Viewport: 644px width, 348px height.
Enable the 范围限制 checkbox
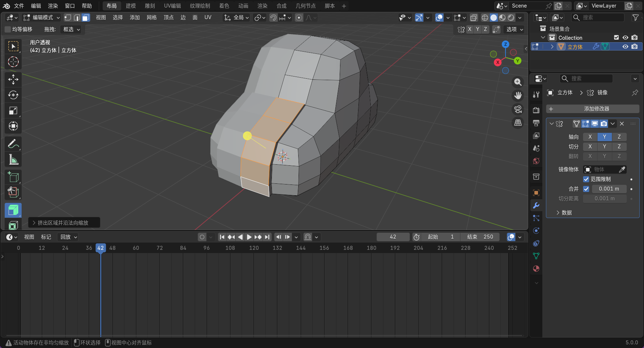(586, 179)
